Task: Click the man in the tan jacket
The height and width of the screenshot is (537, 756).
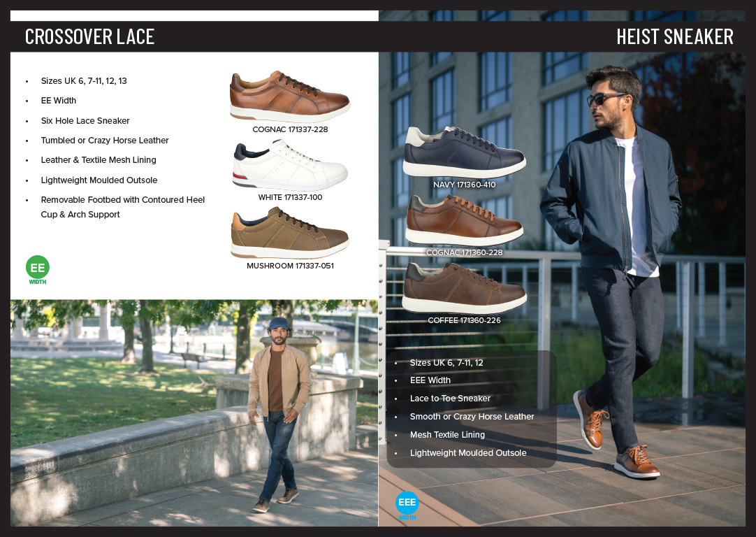Action: 277,406
